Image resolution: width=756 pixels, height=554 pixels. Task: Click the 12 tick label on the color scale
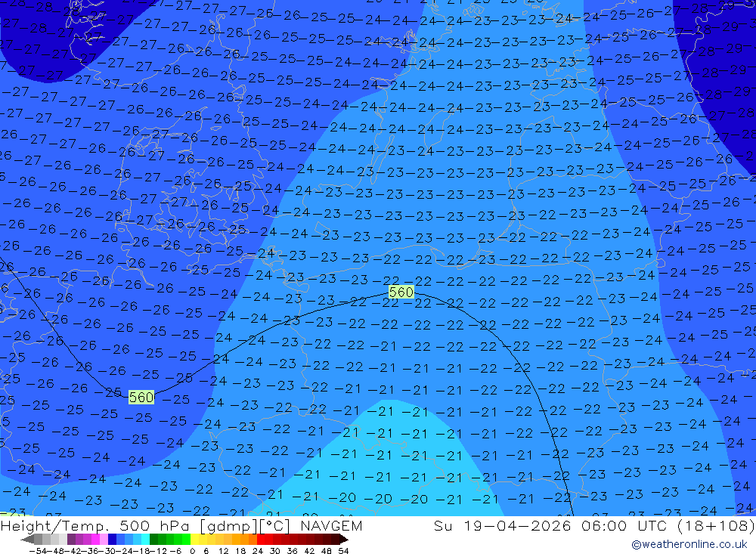click(x=224, y=551)
